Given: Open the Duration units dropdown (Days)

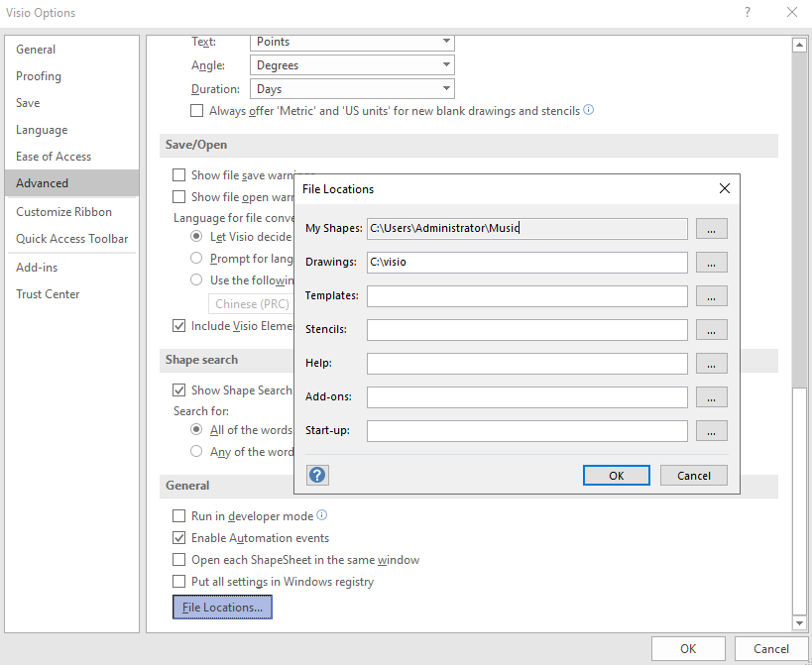Looking at the screenshot, I should pyautogui.click(x=352, y=89).
